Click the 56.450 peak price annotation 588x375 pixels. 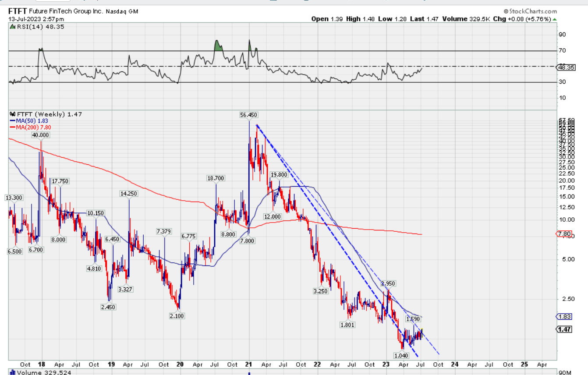(x=248, y=115)
